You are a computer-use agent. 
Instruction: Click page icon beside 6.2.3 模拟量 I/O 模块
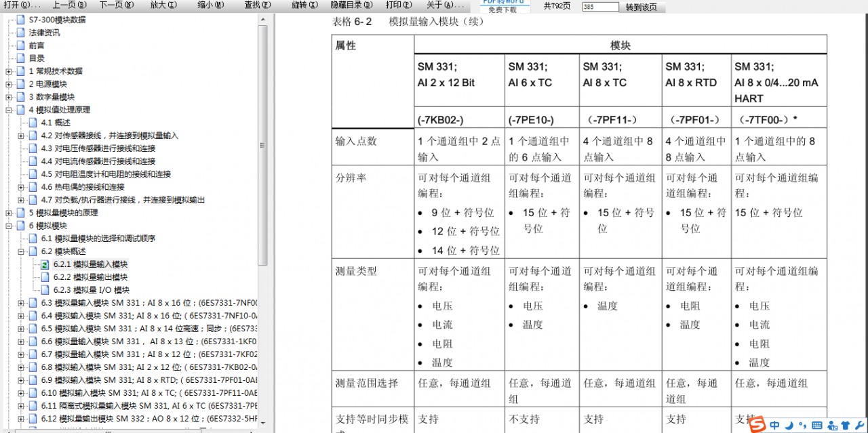(x=45, y=290)
